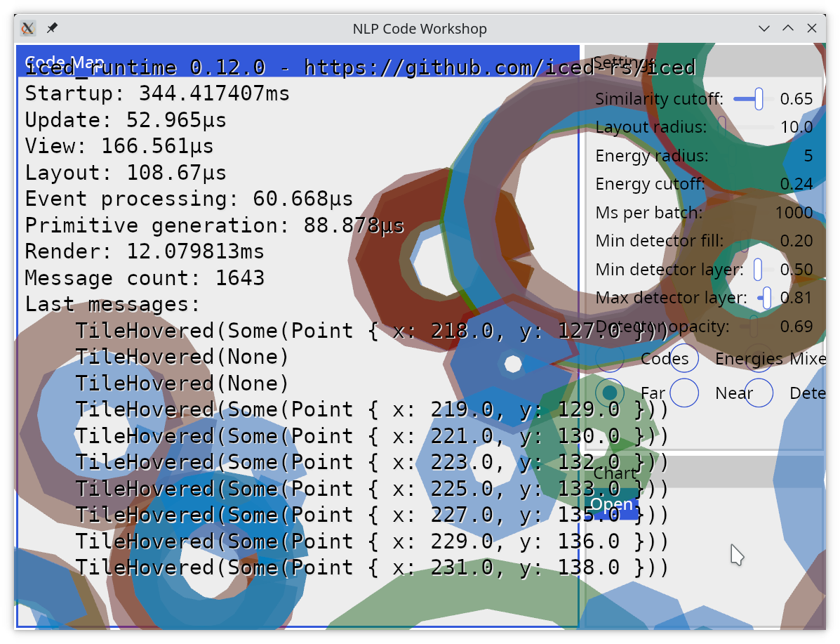
Task: Click the Max detector layer value 0.81
Action: 796,298
